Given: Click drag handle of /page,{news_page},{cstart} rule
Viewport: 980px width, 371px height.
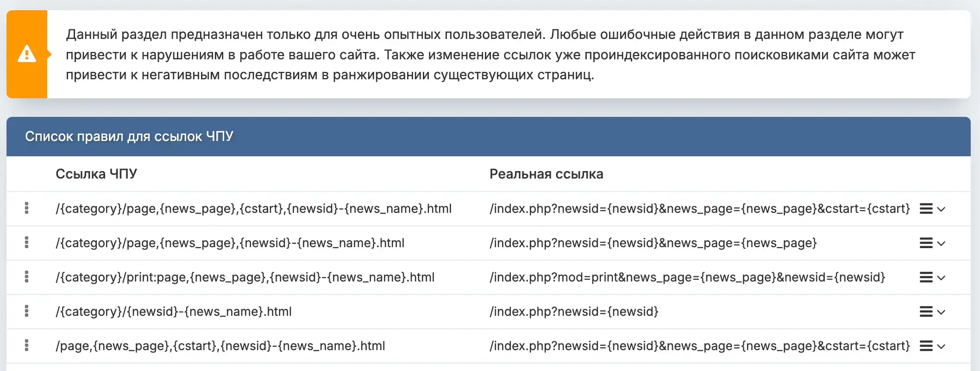Looking at the screenshot, I should [x=26, y=346].
